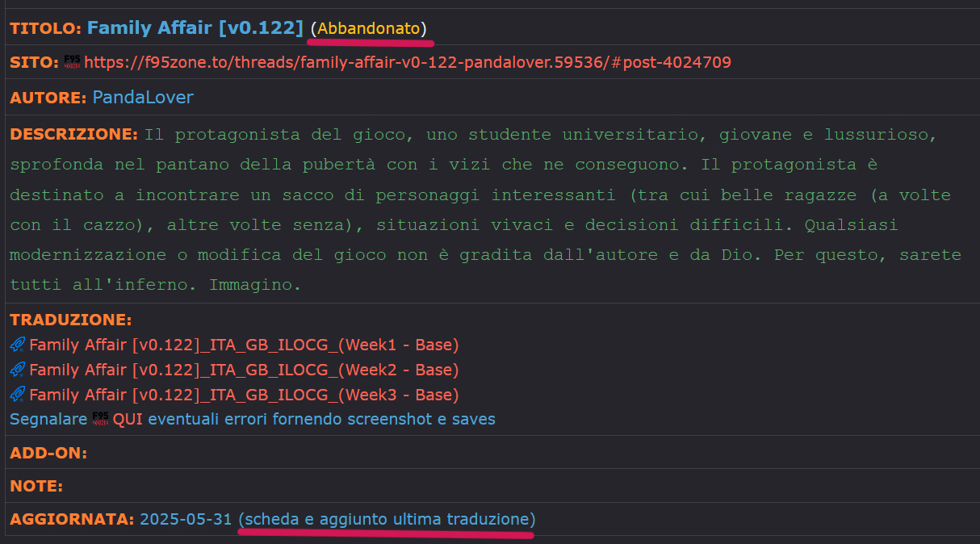Open the Family Affair [v0.122] title link
The height and width of the screenshot is (544, 980).
(195, 28)
